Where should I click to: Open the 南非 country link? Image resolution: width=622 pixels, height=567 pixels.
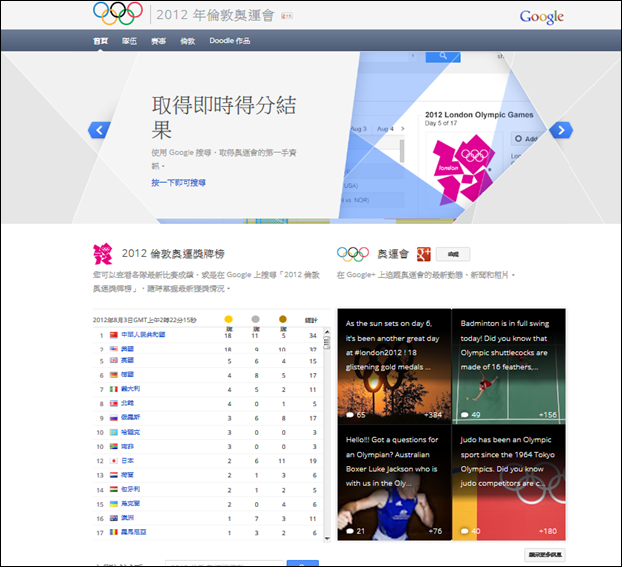[x=127, y=446]
